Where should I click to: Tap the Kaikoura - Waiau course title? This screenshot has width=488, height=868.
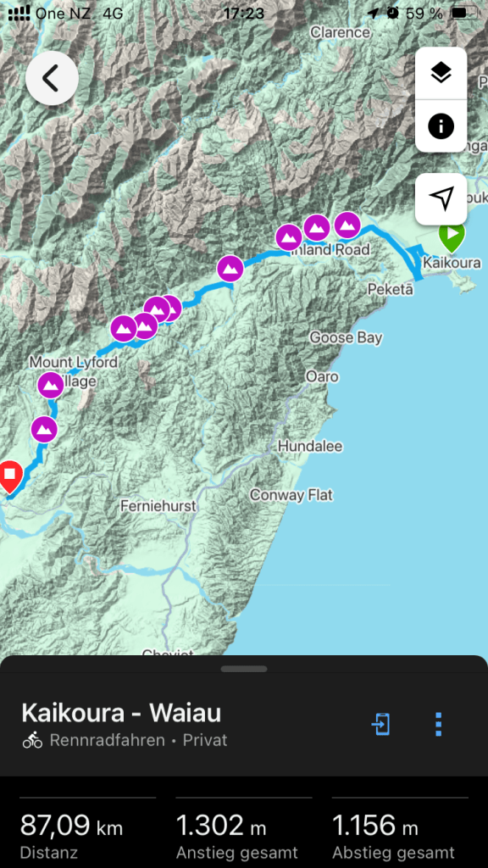click(x=121, y=713)
